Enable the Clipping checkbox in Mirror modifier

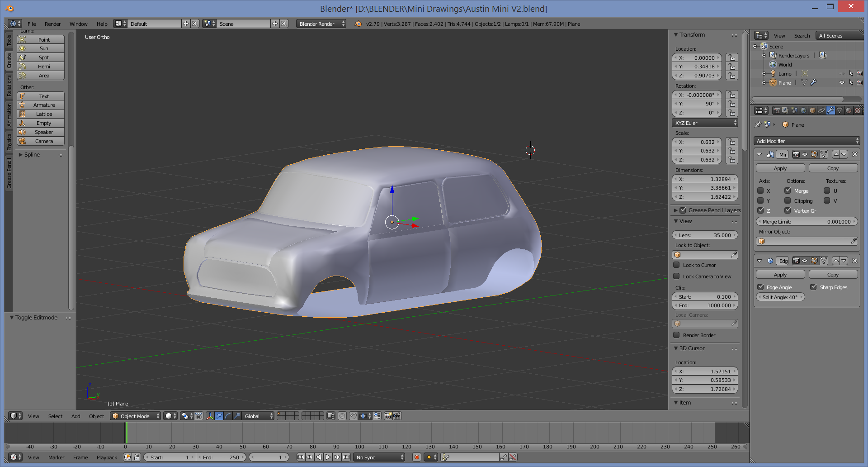pyautogui.click(x=788, y=201)
